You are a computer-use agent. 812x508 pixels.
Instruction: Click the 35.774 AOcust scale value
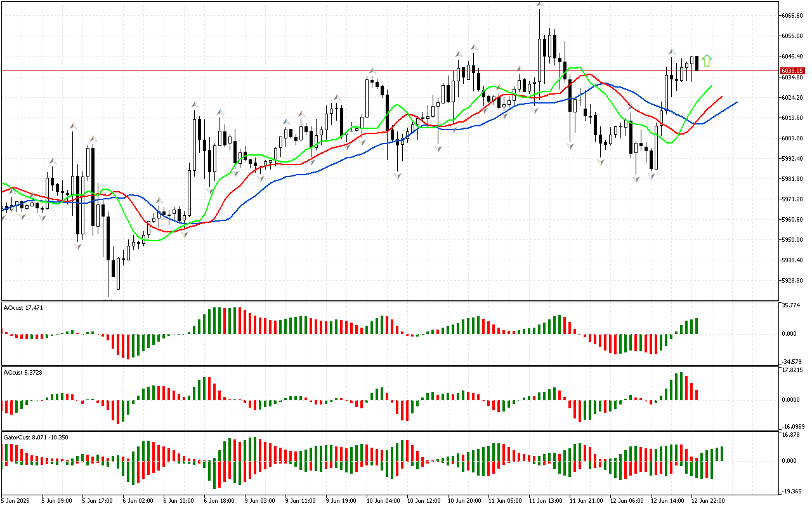(x=790, y=305)
